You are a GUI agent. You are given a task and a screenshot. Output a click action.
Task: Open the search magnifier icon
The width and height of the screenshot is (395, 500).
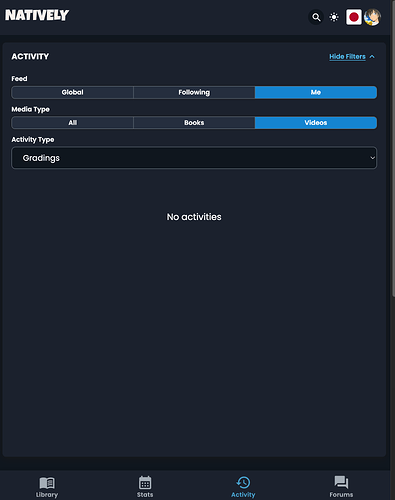tap(316, 17)
